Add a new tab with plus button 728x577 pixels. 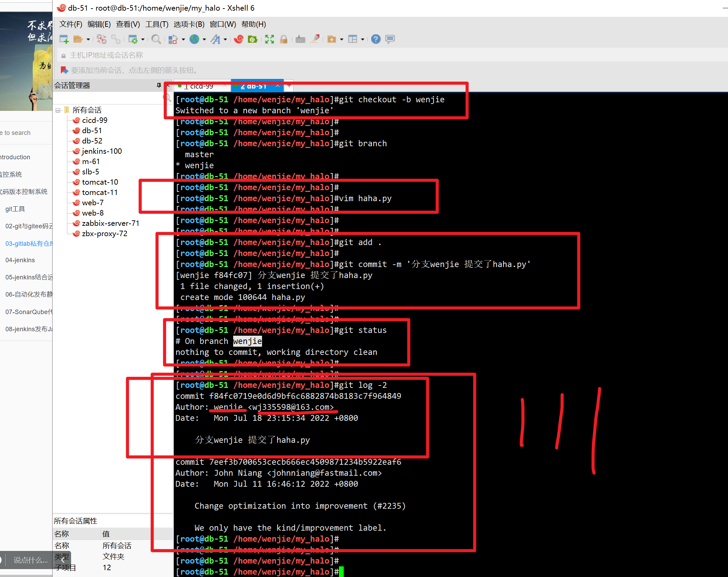[289, 85]
